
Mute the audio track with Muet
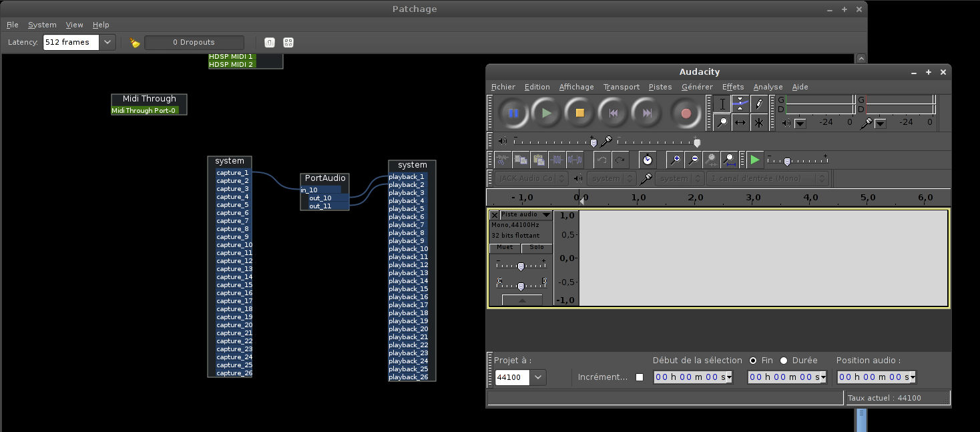(505, 248)
